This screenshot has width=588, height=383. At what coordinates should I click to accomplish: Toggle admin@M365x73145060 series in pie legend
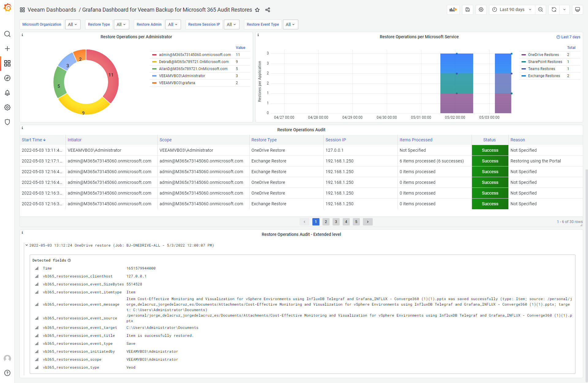[195, 55]
